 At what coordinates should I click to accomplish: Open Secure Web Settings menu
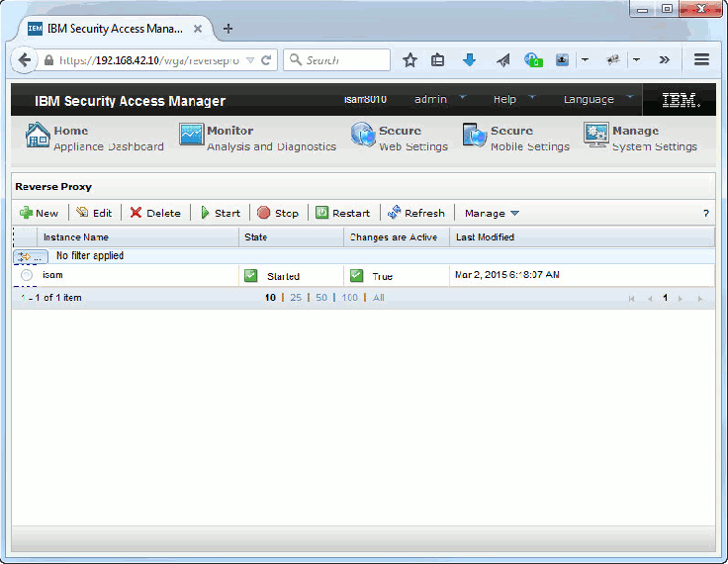click(x=399, y=138)
